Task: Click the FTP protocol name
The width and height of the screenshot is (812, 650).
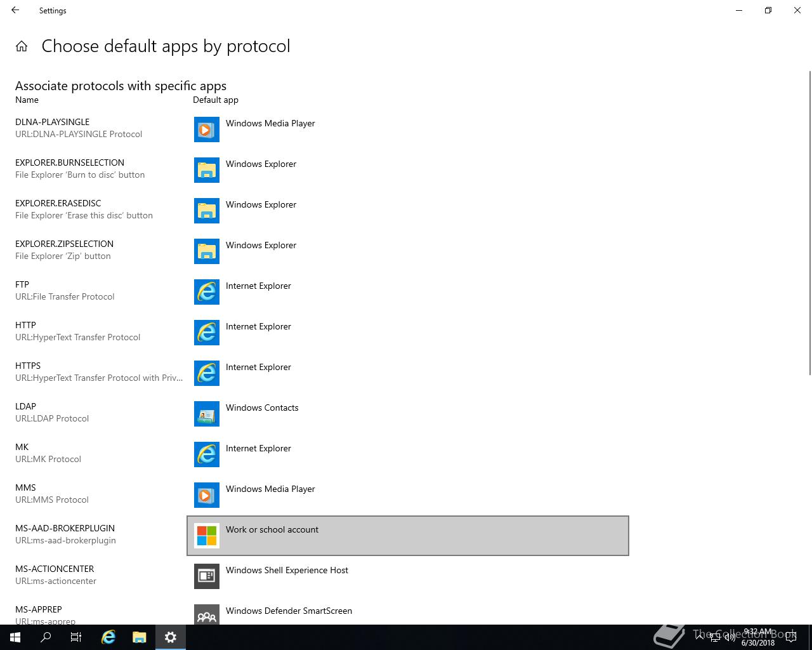Action: point(22,284)
